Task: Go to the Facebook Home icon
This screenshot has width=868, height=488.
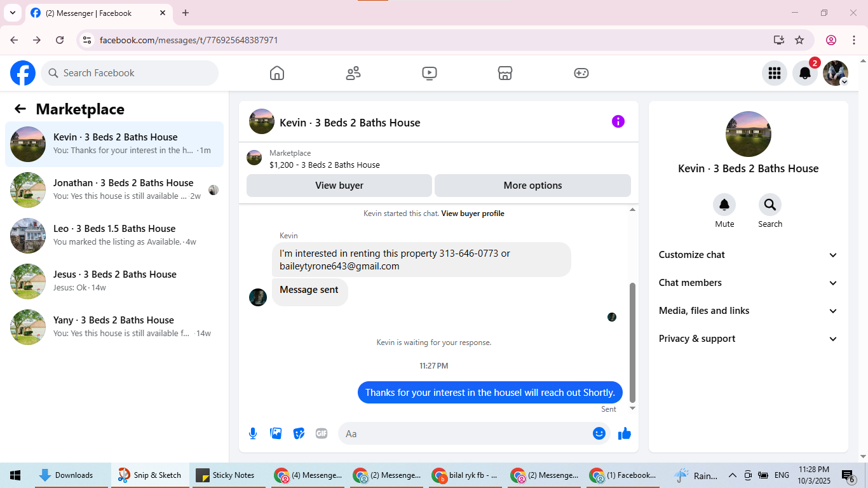Action: pos(277,73)
